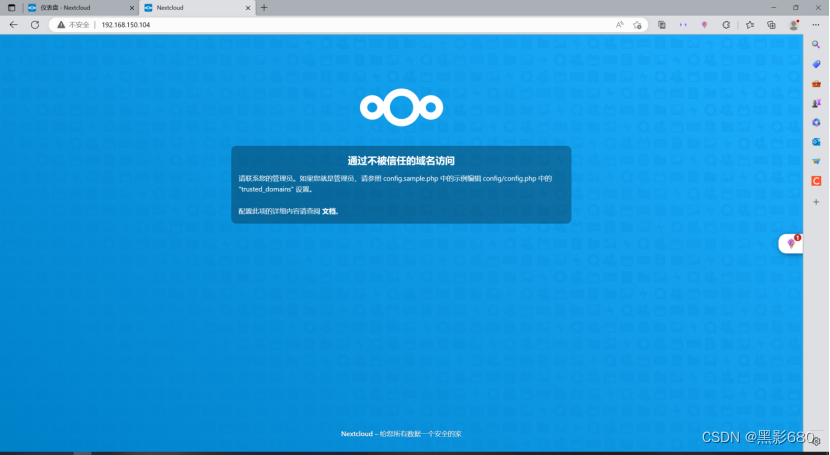
Task: Add a sidebar app with the plus icon
Action: pos(816,202)
